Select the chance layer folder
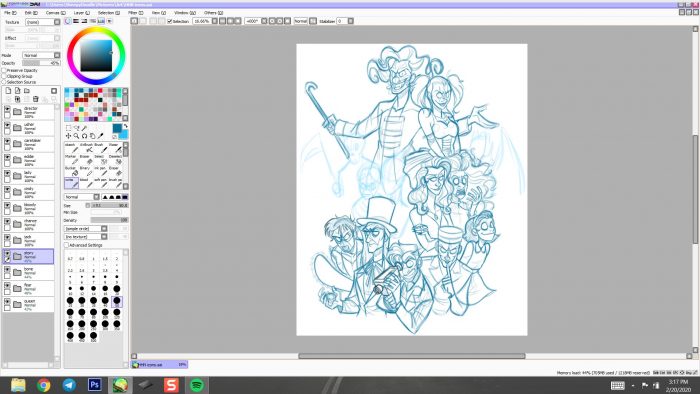Image resolution: width=700 pixels, height=394 pixels. [x=28, y=224]
